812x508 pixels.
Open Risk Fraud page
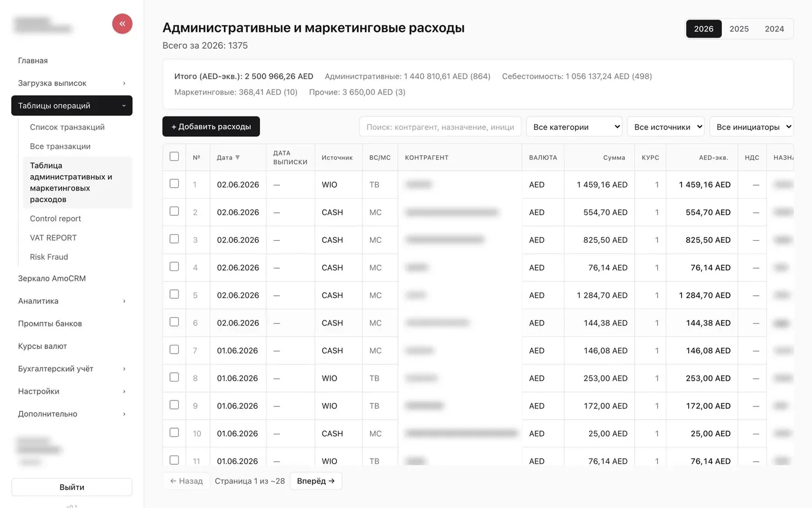point(78,257)
